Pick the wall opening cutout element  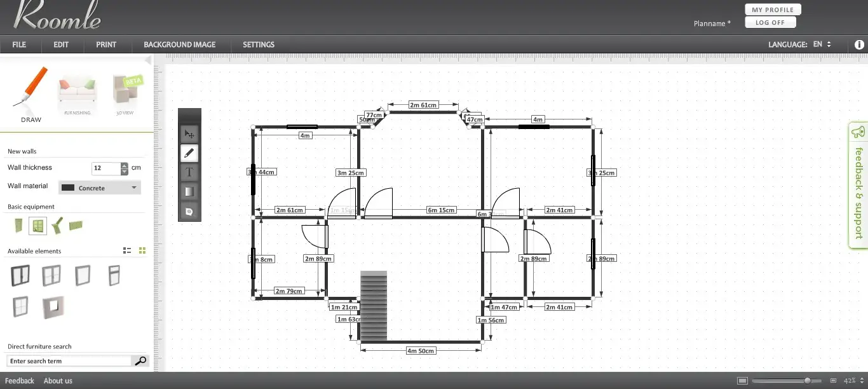click(53, 308)
